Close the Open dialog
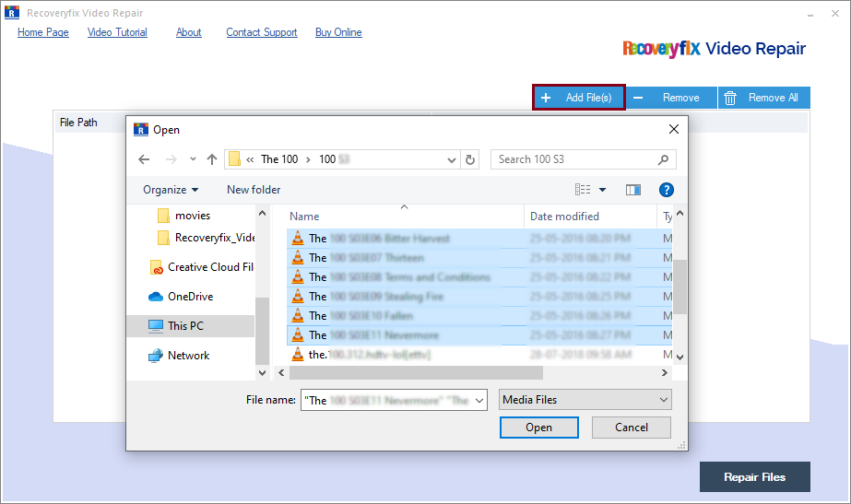Viewport: 851px width, 504px height. click(x=674, y=129)
